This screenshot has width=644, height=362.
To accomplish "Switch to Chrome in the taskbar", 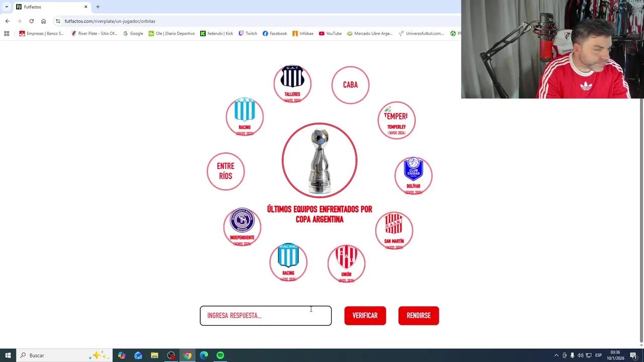I will coord(188,355).
